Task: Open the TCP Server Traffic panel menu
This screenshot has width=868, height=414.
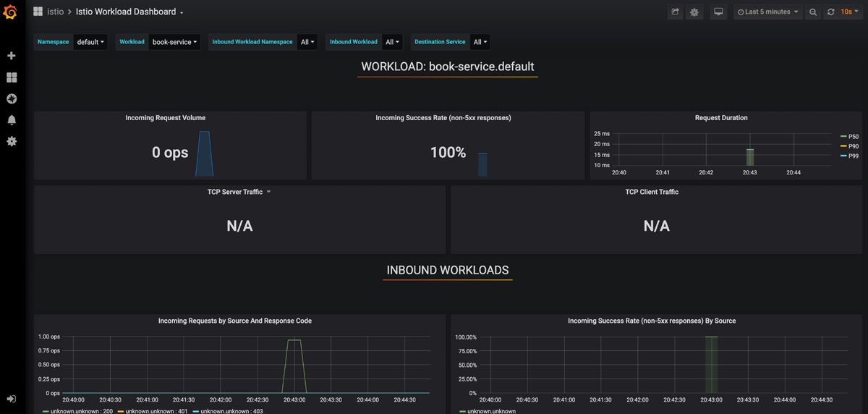Action: coord(268,192)
